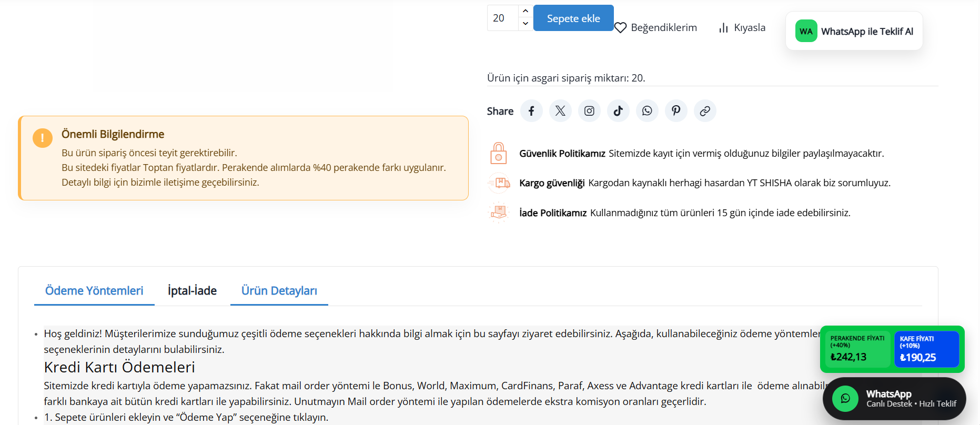This screenshot has height=425, width=980.
Task: Share via the TikTok icon
Action: pyautogui.click(x=618, y=111)
